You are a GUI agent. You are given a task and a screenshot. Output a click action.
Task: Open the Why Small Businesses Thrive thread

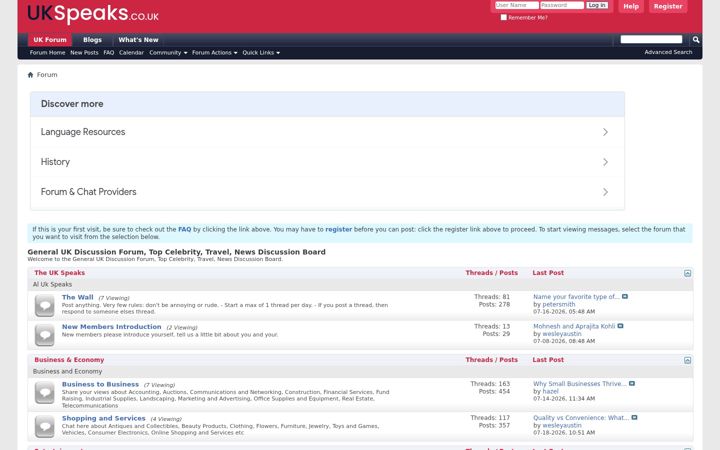579,383
